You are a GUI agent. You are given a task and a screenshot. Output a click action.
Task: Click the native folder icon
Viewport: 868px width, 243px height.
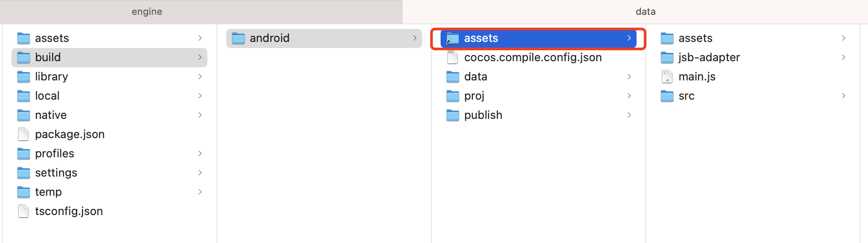point(23,115)
